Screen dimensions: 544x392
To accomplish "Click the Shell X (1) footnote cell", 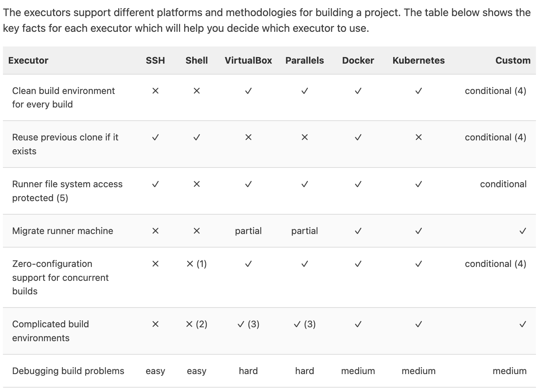I will coord(197,264).
